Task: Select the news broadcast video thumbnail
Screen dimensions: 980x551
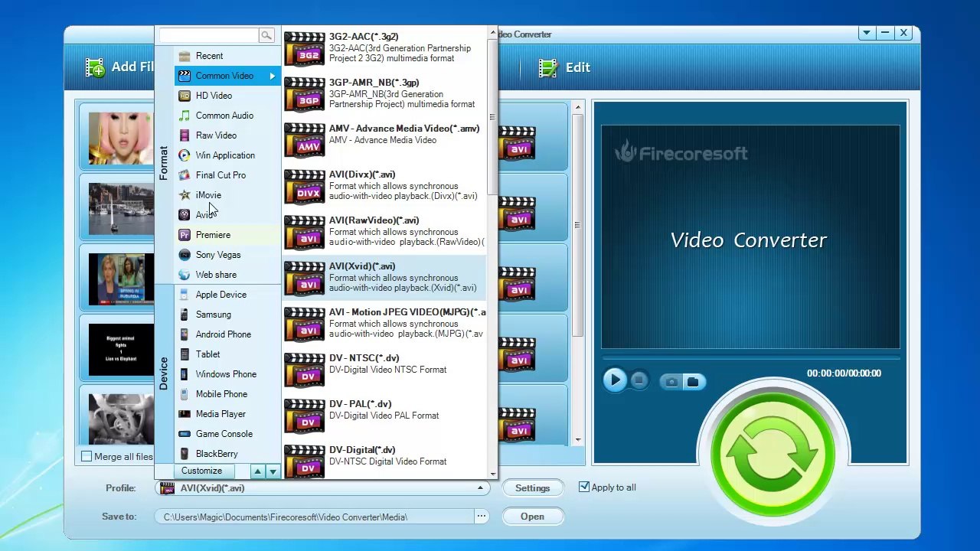Action: pyautogui.click(x=120, y=279)
